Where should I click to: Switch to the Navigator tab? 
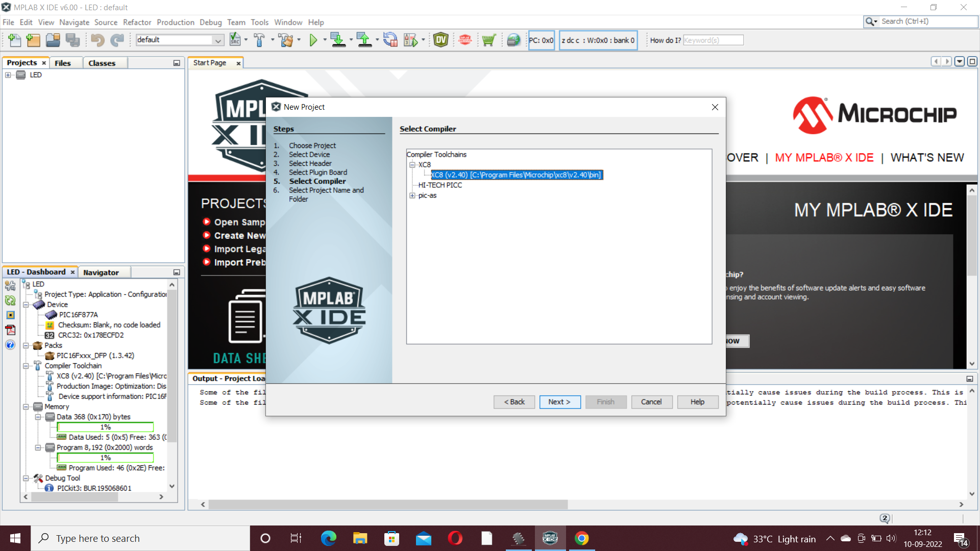[x=101, y=272]
